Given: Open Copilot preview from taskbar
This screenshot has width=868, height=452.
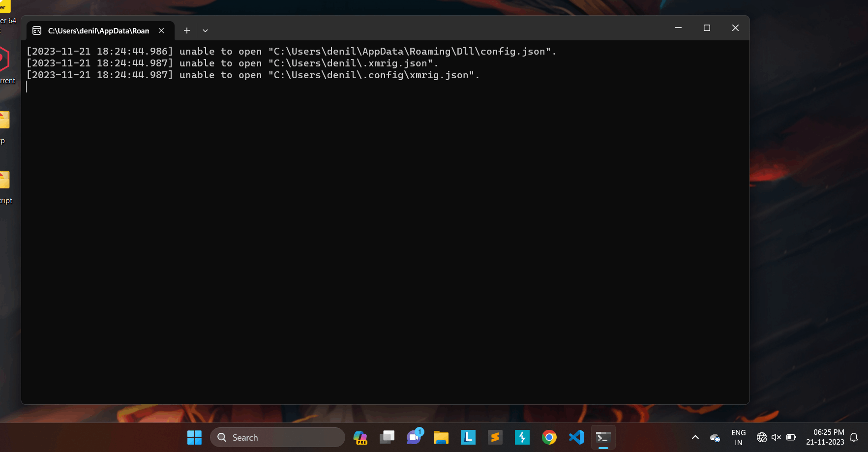Looking at the screenshot, I should [360, 437].
